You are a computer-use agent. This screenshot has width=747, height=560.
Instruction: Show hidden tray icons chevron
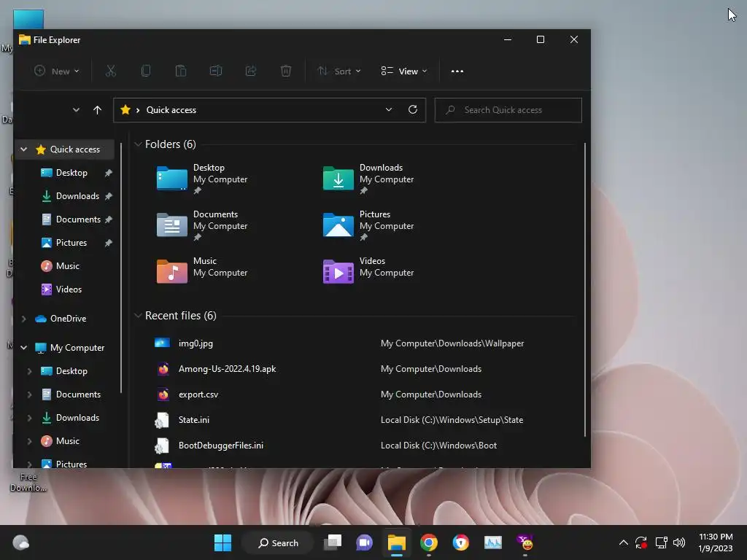[623, 542]
